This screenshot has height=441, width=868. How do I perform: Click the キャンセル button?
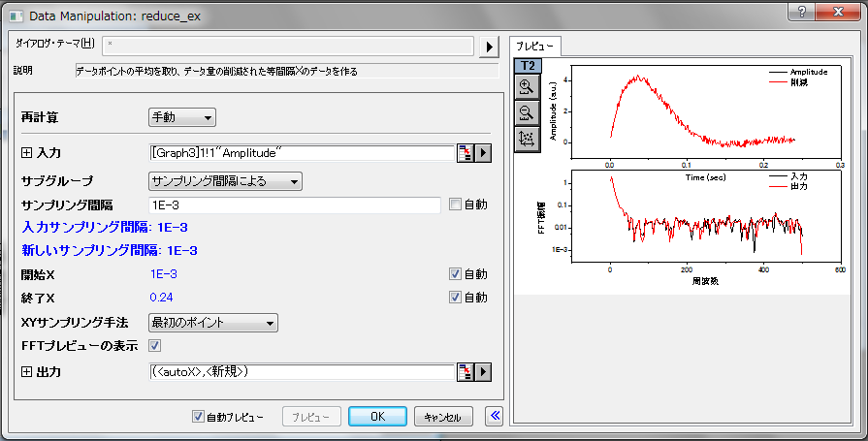pyautogui.click(x=443, y=417)
